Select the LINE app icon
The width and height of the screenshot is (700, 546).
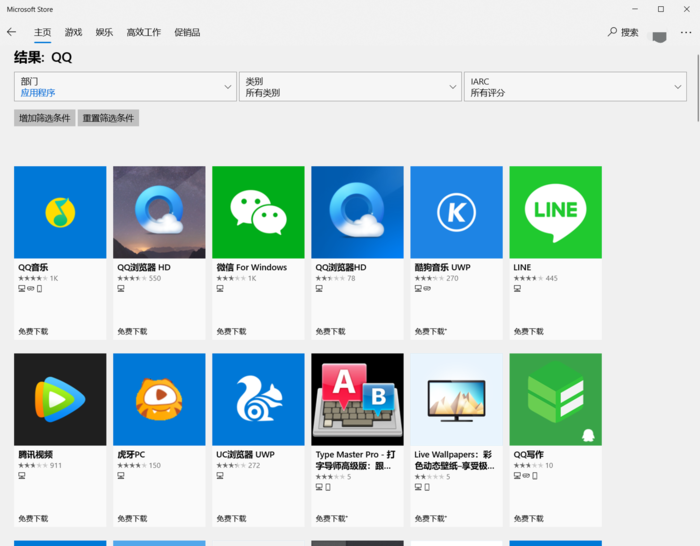point(555,212)
